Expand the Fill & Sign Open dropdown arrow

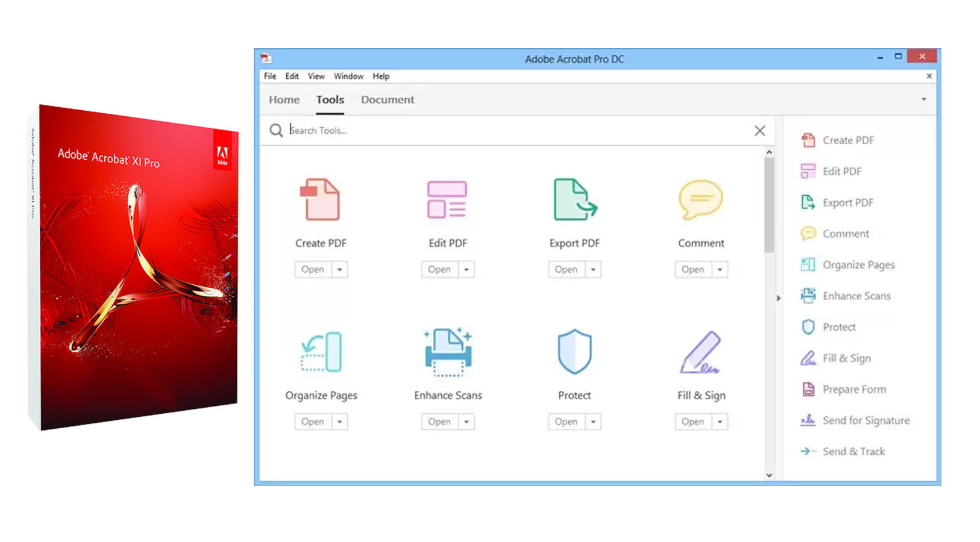(x=720, y=422)
